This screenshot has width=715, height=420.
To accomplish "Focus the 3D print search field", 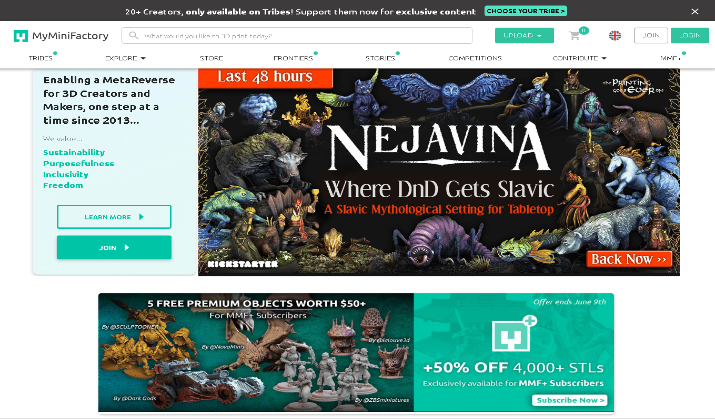I will coord(297,36).
